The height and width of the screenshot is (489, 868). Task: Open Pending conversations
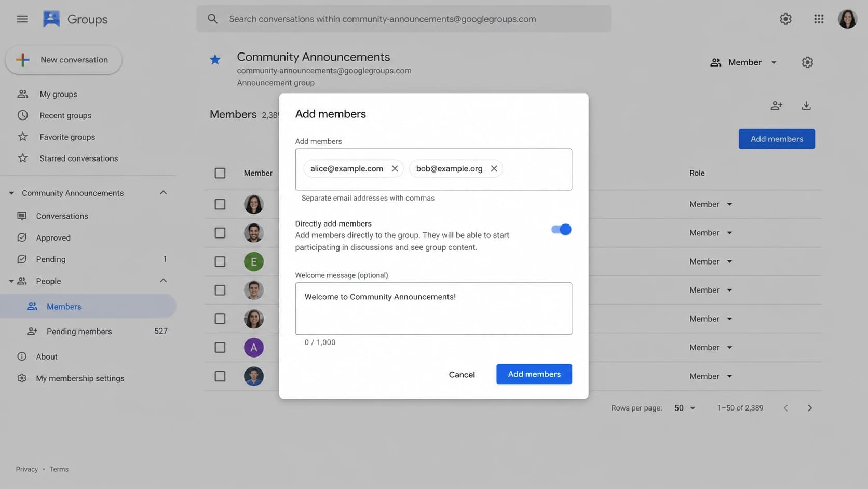point(50,259)
